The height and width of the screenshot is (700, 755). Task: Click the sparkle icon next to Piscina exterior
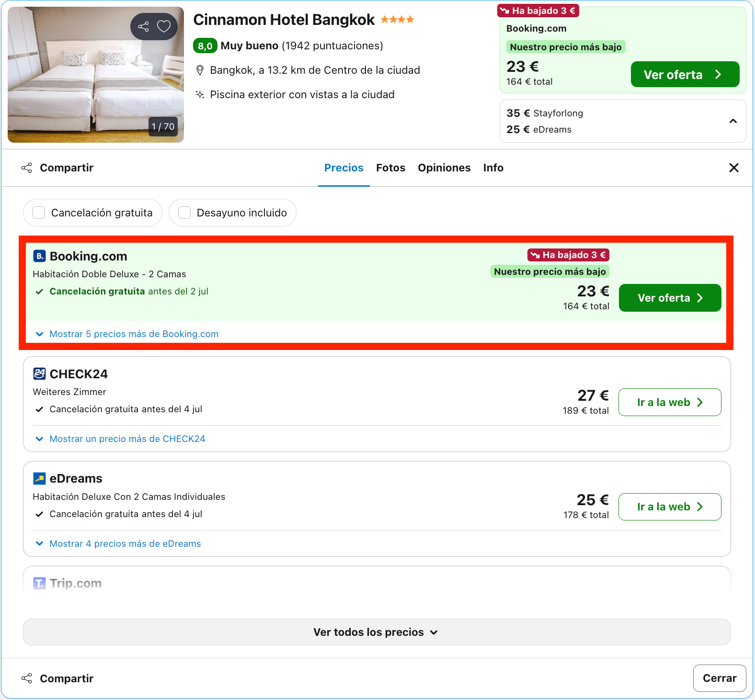(x=200, y=95)
